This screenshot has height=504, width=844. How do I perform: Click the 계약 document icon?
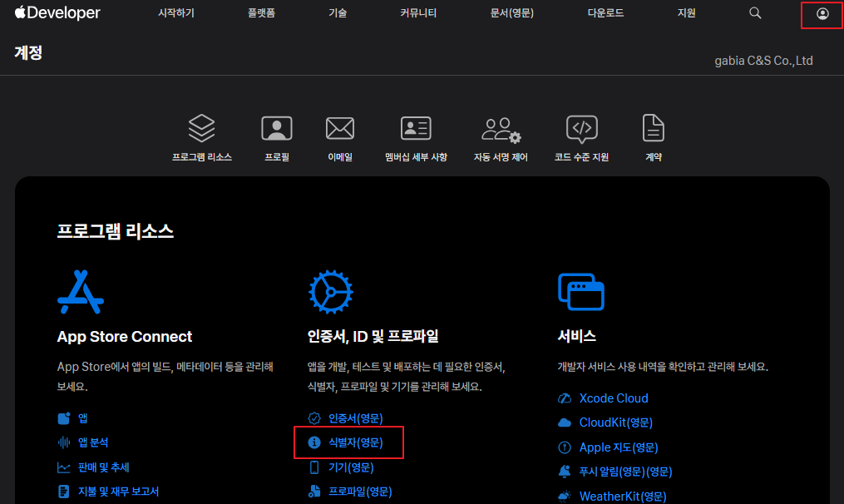click(x=654, y=128)
